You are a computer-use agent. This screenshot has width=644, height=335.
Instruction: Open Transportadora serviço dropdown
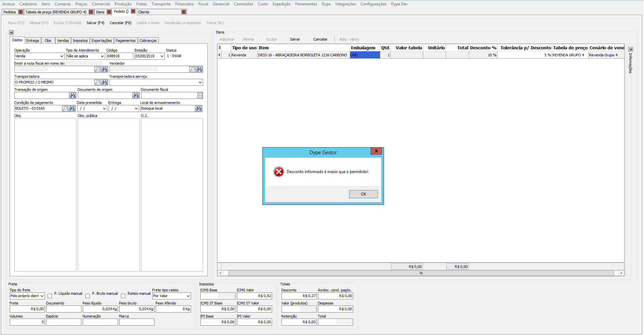(x=200, y=82)
